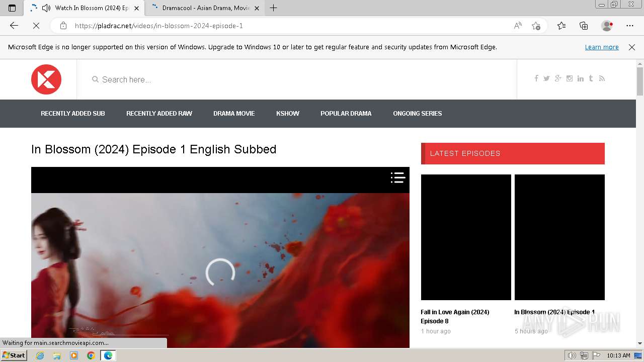Open the profile avatar menu
The height and width of the screenshot is (362, 644).
coord(607,26)
